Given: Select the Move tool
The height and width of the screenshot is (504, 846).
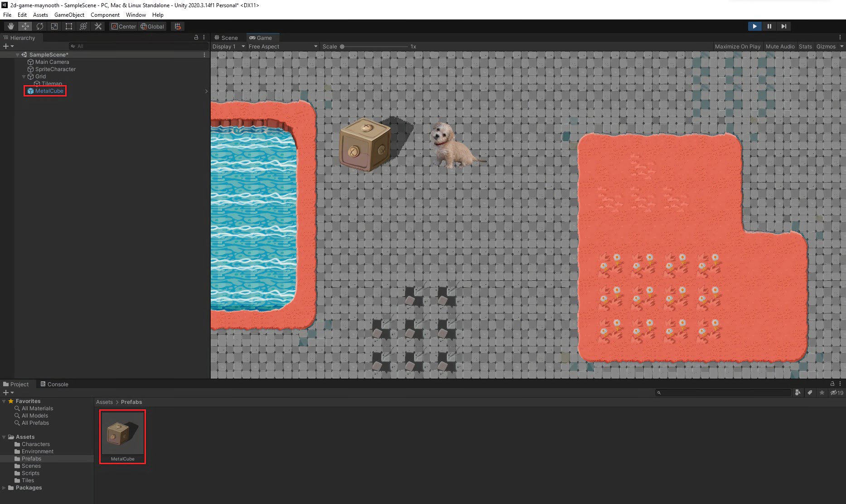Looking at the screenshot, I should click(25, 26).
